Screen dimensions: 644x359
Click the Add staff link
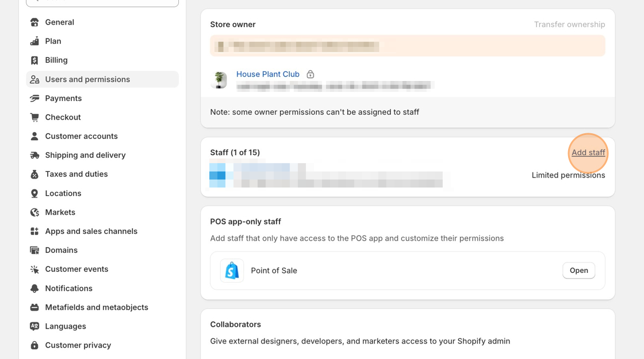click(588, 152)
